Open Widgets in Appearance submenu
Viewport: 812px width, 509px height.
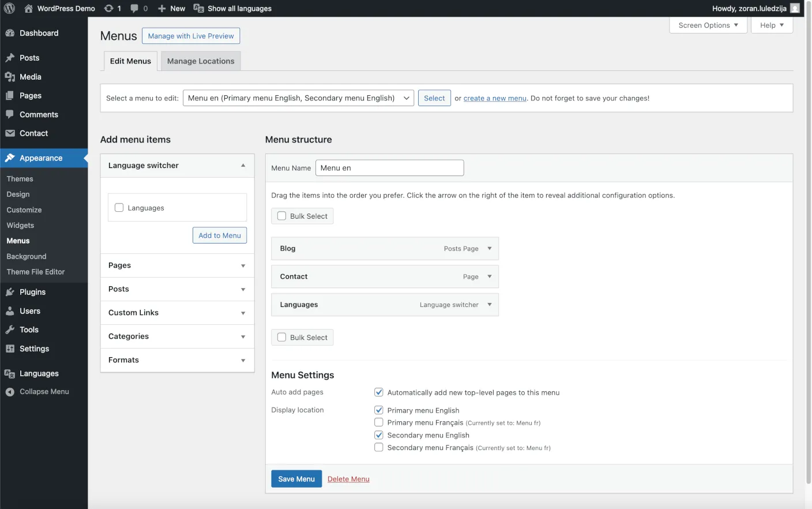tap(20, 226)
